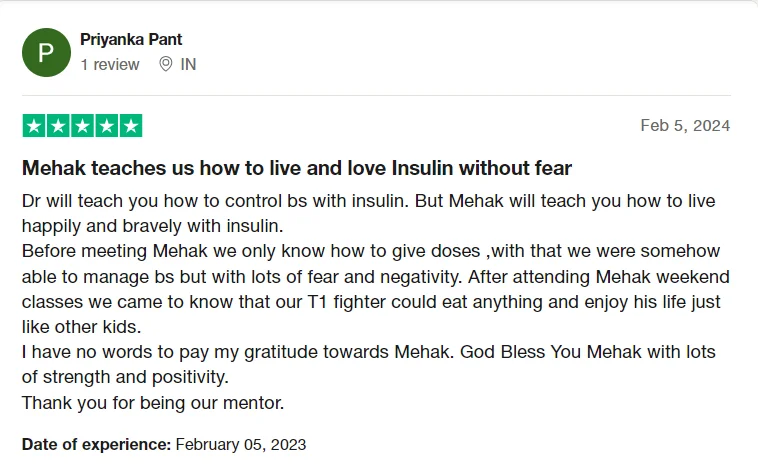758x466 pixels.
Task: Click the "February 05, 2023" experience date
Action: coord(242,444)
